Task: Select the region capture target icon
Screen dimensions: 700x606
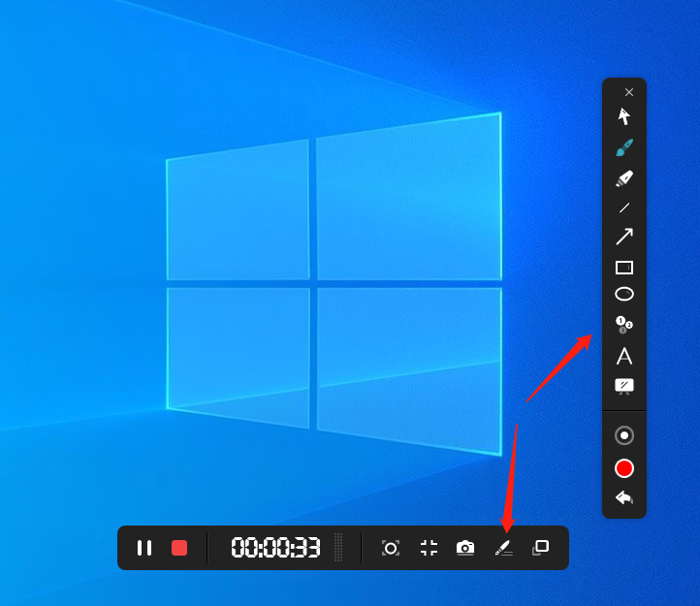Action: coord(391,548)
